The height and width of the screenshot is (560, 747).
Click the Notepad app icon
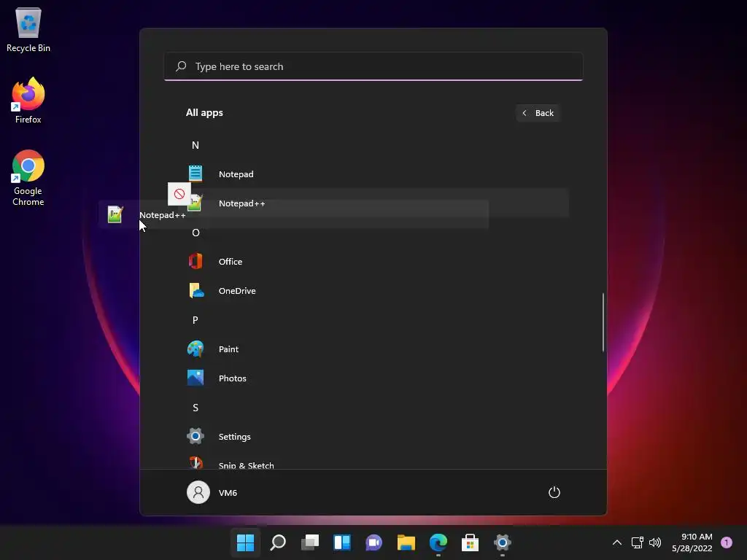196,174
